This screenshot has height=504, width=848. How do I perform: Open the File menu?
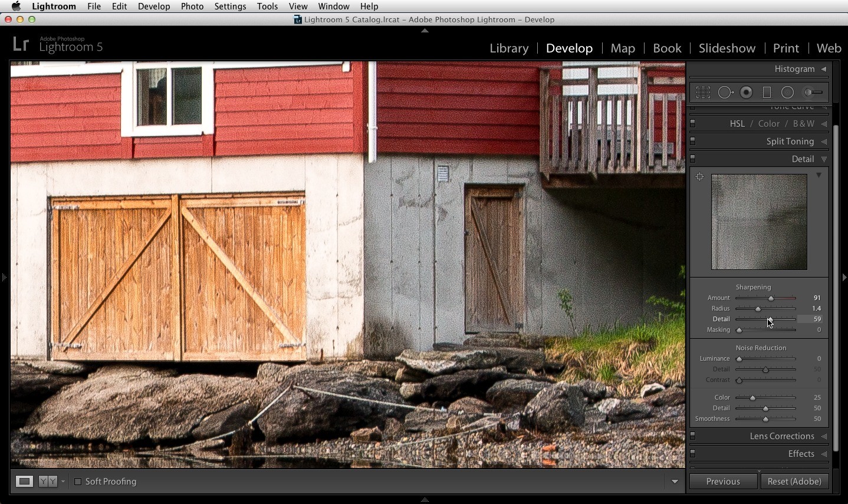(94, 6)
